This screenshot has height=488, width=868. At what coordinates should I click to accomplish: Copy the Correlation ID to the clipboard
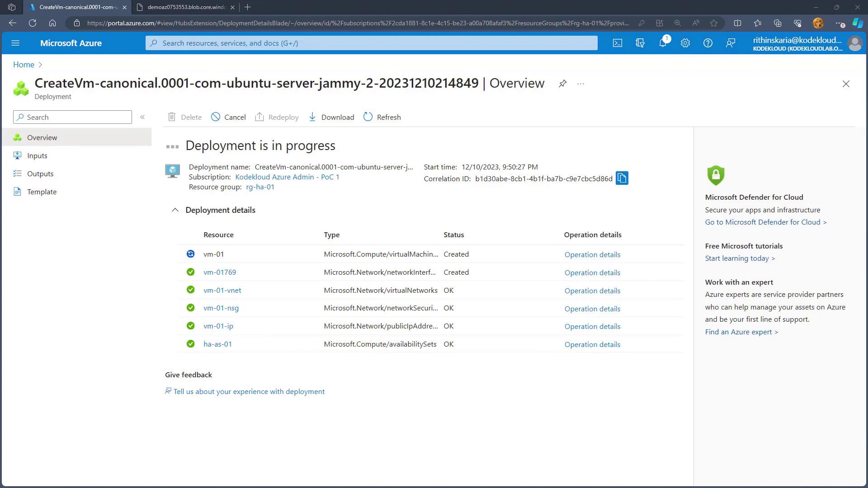pos(622,178)
